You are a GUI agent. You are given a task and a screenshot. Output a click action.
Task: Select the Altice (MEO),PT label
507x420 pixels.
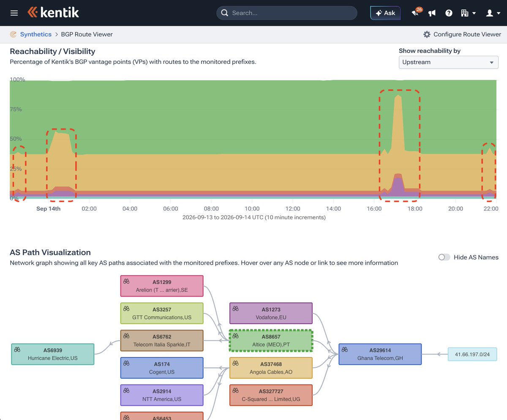click(271, 344)
